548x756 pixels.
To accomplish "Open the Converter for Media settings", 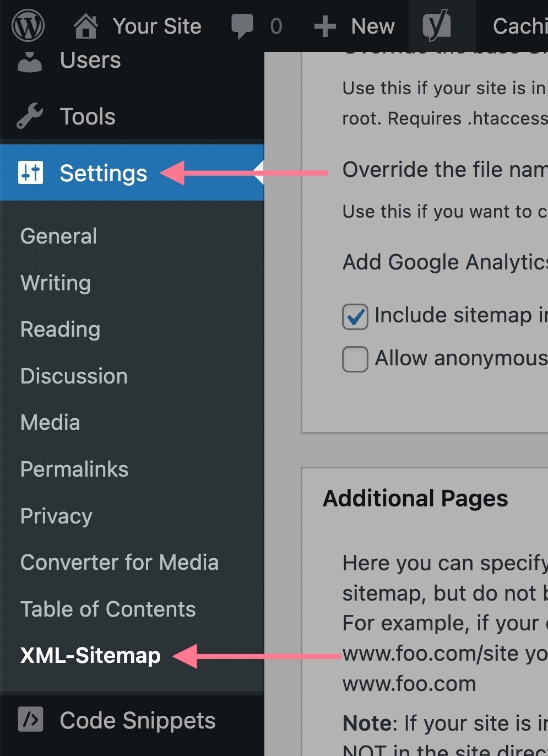I will (119, 562).
